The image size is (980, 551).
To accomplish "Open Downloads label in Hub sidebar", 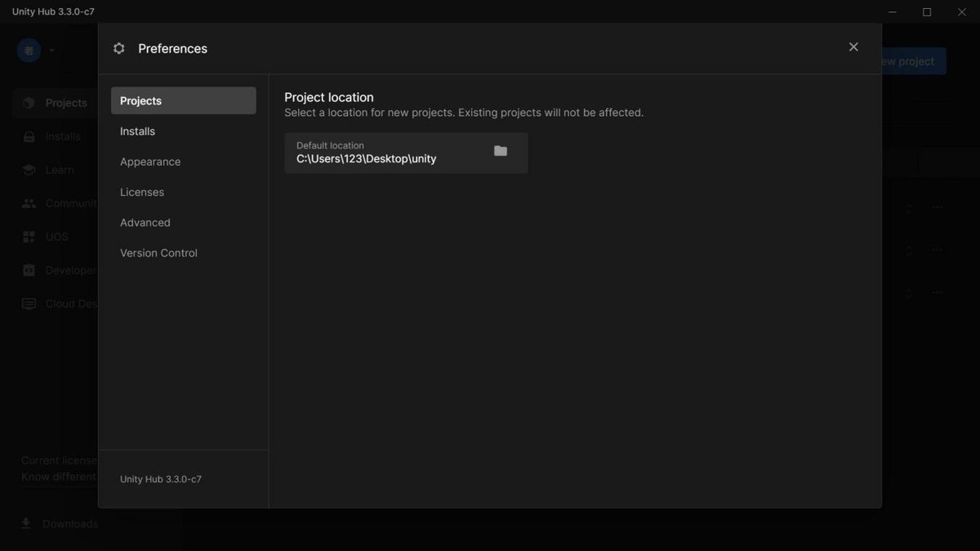I will click(x=70, y=524).
